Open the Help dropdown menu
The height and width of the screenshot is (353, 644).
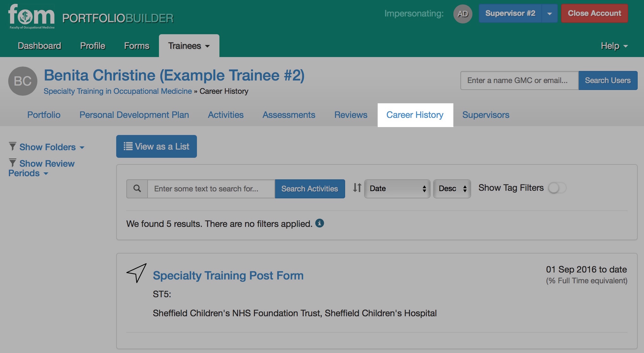point(614,46)
